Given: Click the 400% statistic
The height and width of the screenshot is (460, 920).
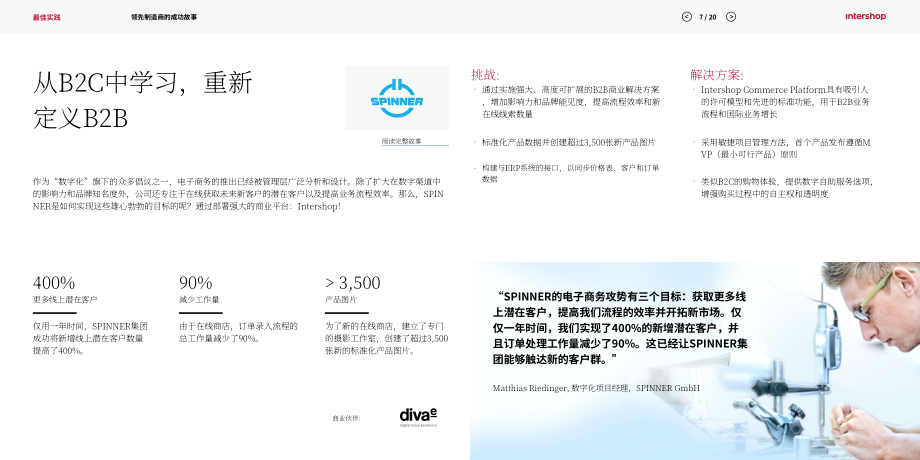Looking at the screenshot, I should pyautogui.click(x=53, y=283).
